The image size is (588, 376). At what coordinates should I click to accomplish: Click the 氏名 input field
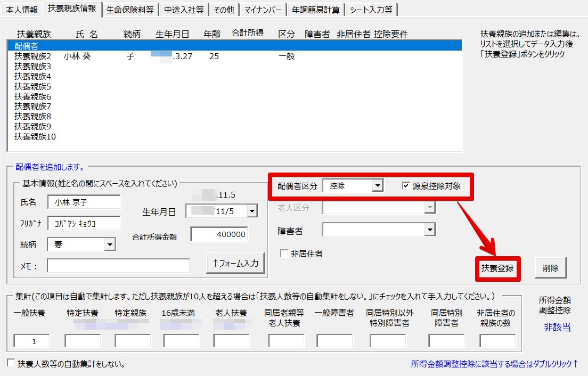(84, 202)
